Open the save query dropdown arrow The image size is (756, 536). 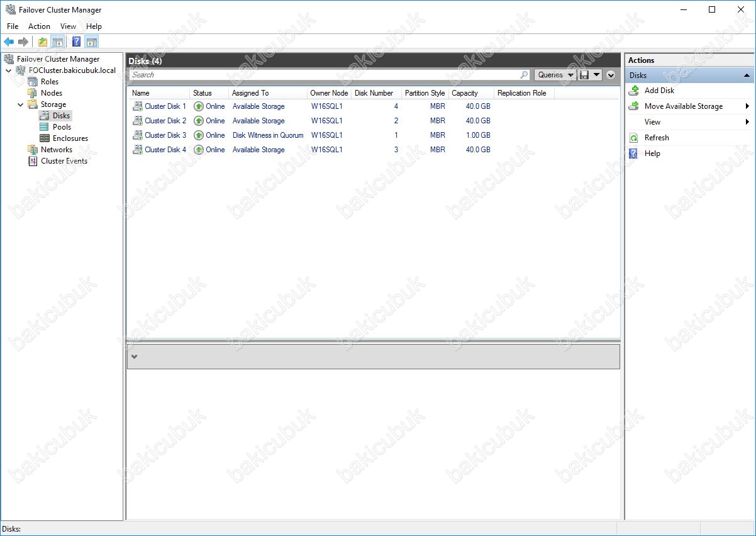(x=596, y=75)
